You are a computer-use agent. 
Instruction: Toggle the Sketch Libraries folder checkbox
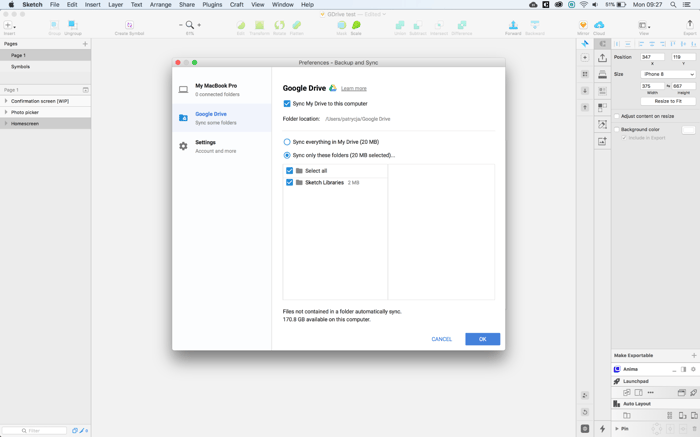pos(290,183)
